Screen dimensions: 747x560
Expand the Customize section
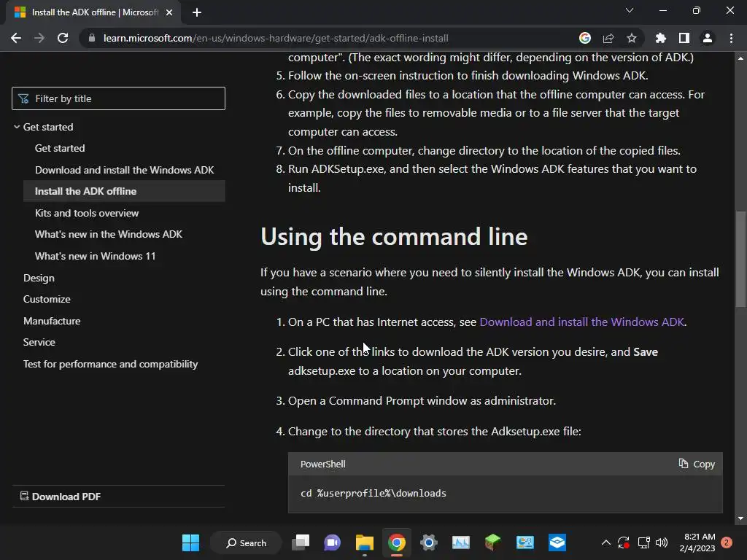[x=47, y=299]
